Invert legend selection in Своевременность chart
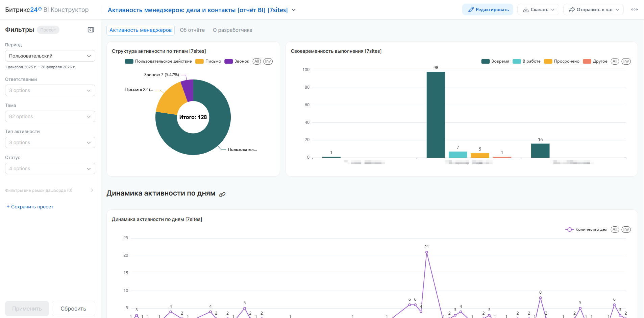Screen dimensions: 644x318 tap(626, 61)
